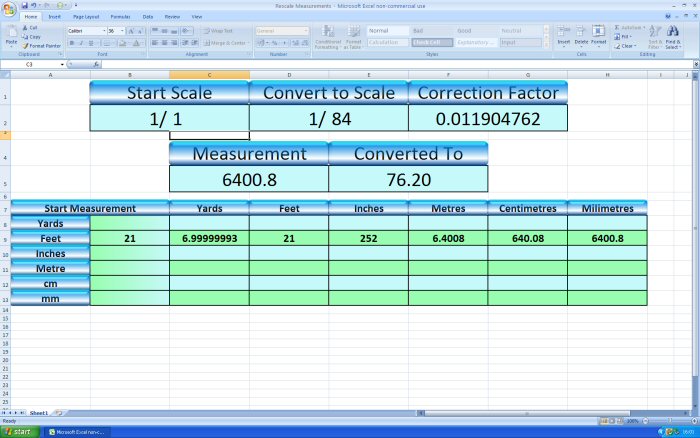Open the Formulas ribbon tab
Viewport: 700px width, 438px height.
coord(119,17)
